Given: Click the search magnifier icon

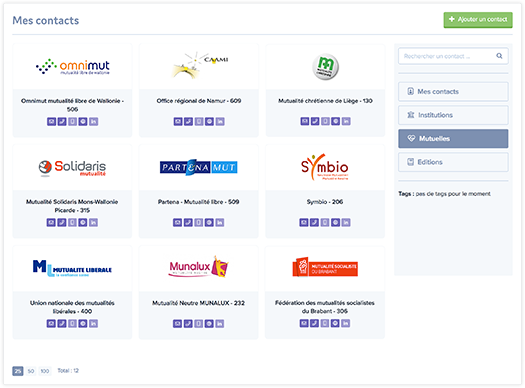Looking at the screenshot, I should 499,56.
